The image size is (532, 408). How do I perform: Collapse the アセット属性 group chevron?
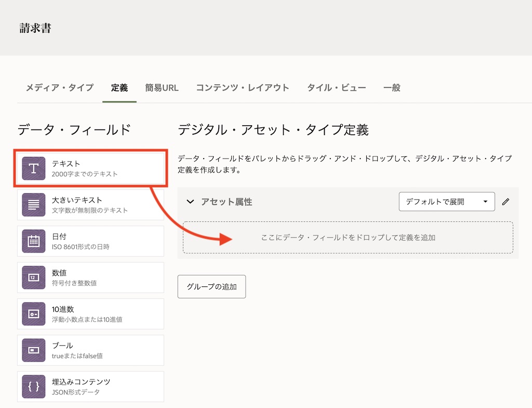click(x=190, y=202)
